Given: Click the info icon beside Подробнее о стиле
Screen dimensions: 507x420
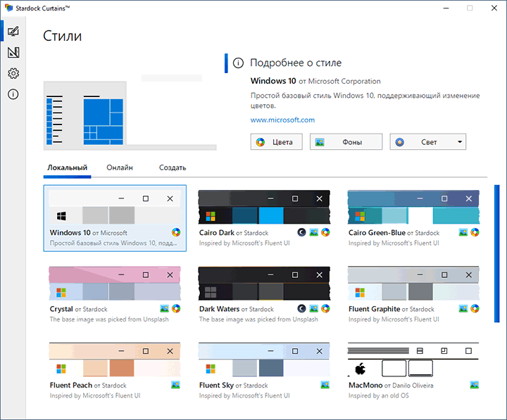Looking at the screenshot, I should point(238,63).
